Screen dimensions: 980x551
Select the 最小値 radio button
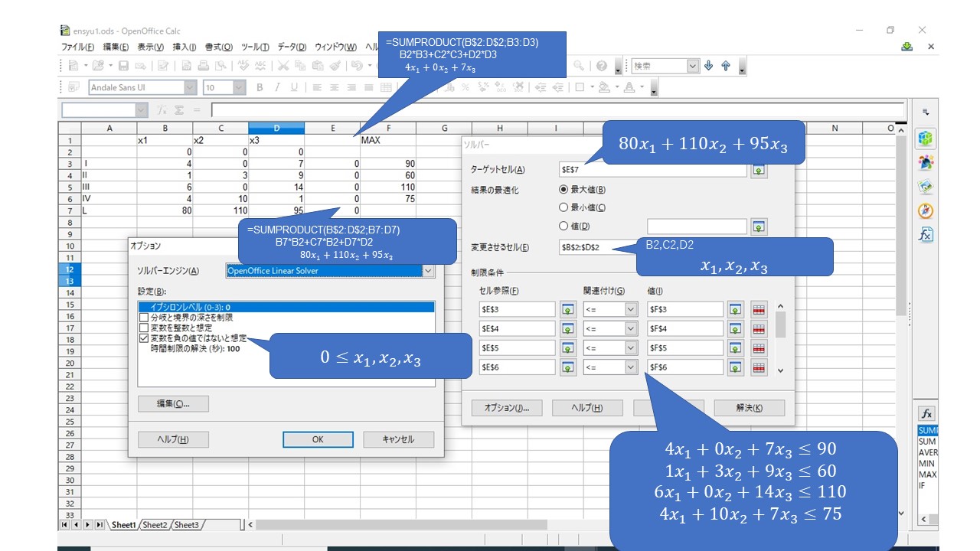pos(564,207)
